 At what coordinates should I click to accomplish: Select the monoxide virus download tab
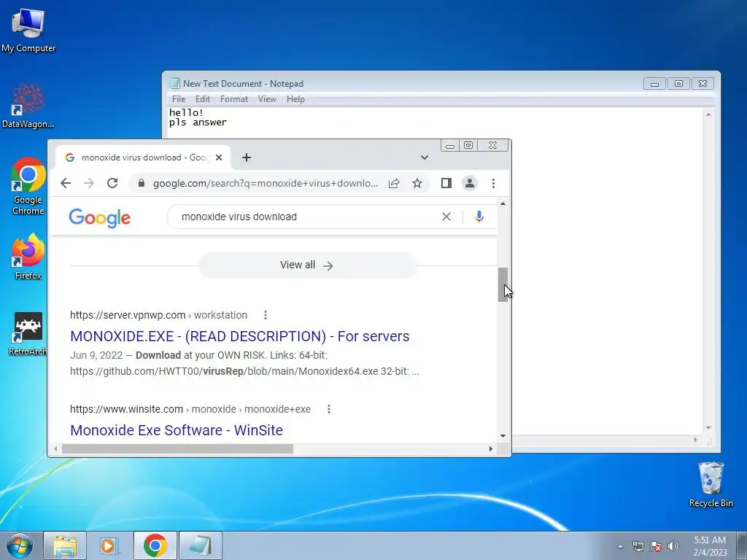tap(143, 157)
